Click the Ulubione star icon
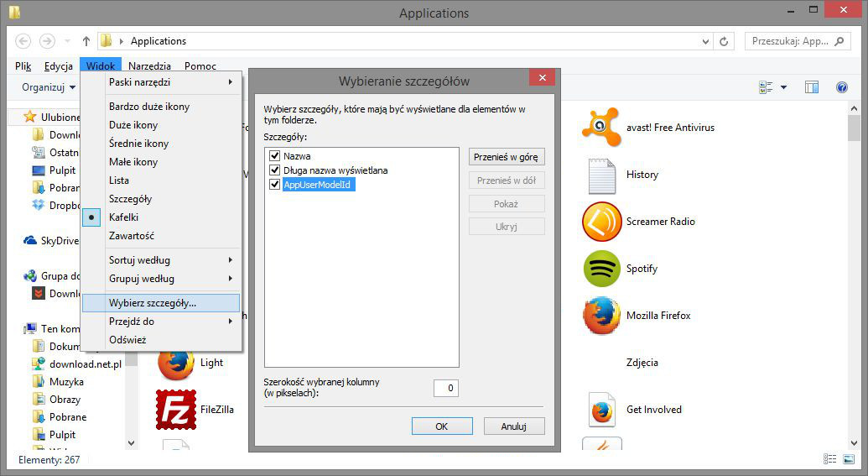868x476 pixels. point(30,117)
